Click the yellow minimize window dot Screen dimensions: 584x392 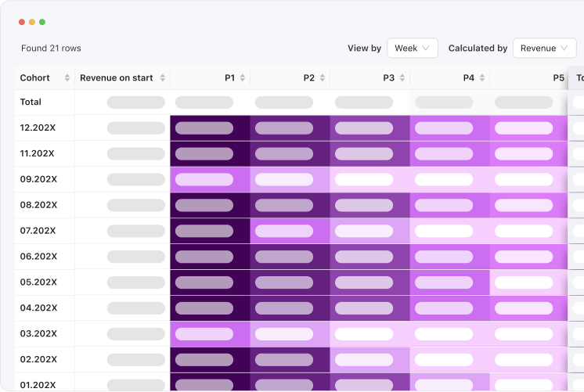tap(32, 22)
